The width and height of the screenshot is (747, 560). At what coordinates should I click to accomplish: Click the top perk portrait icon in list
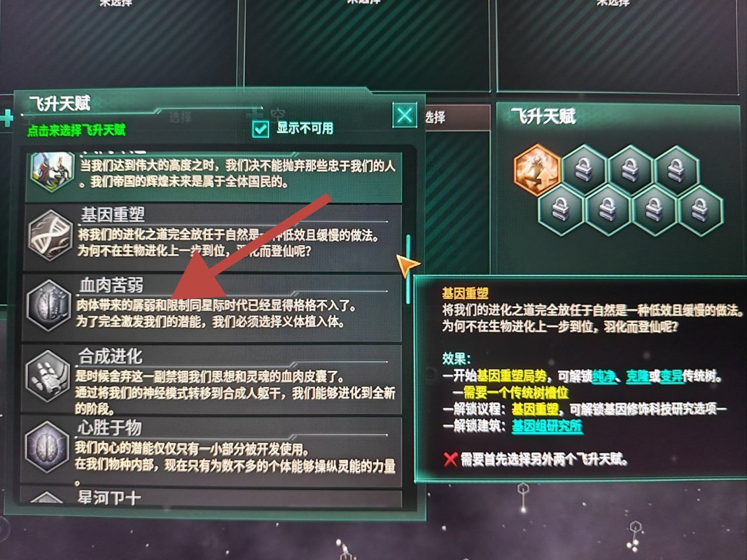click(53, 170)
